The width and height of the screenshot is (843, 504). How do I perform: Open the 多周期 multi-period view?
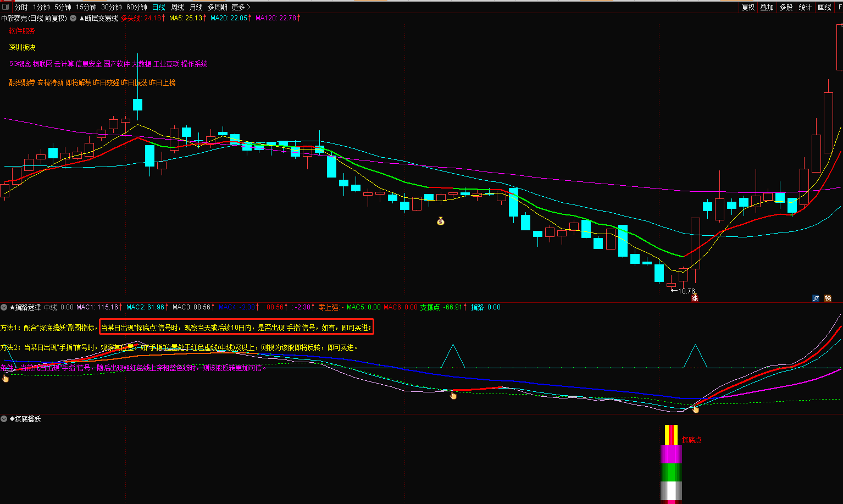[217, 7]
